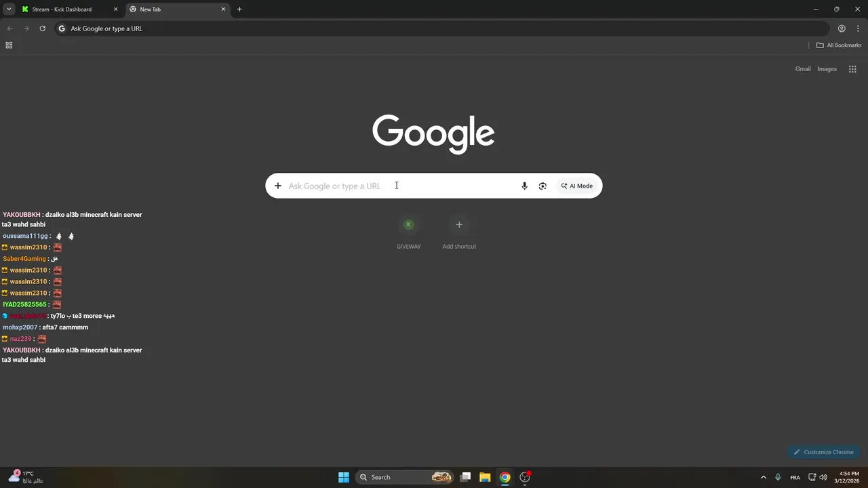Screen dimensions: 868x488
Task: Open the Google apps launcher grid
Action: [x=852, y=69]
